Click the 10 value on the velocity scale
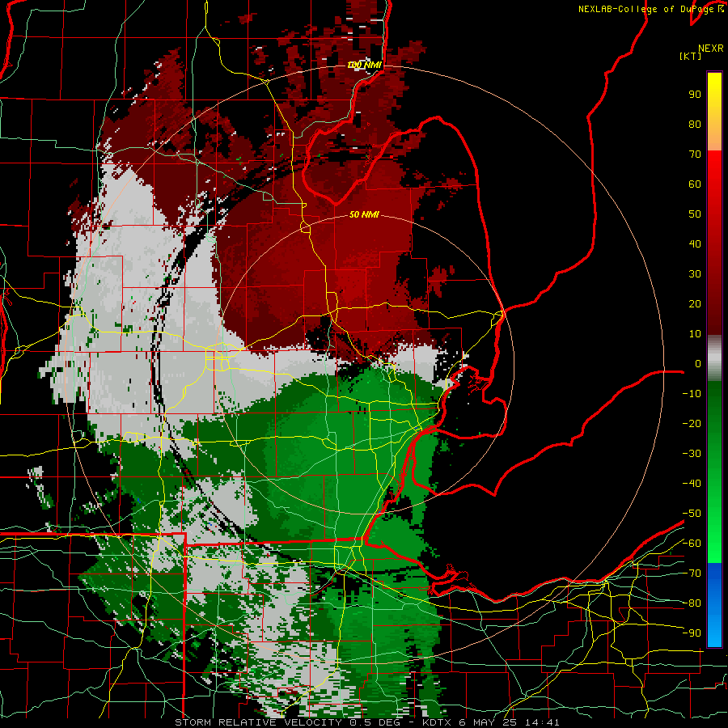Viewport: 728px width, 728px height. [x=695, y=334]
